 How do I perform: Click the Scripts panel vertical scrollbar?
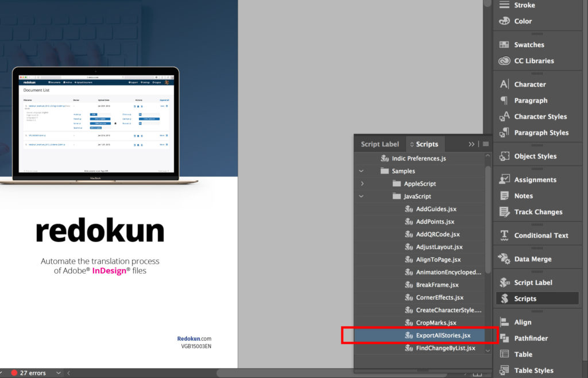[x=488, y=219]
